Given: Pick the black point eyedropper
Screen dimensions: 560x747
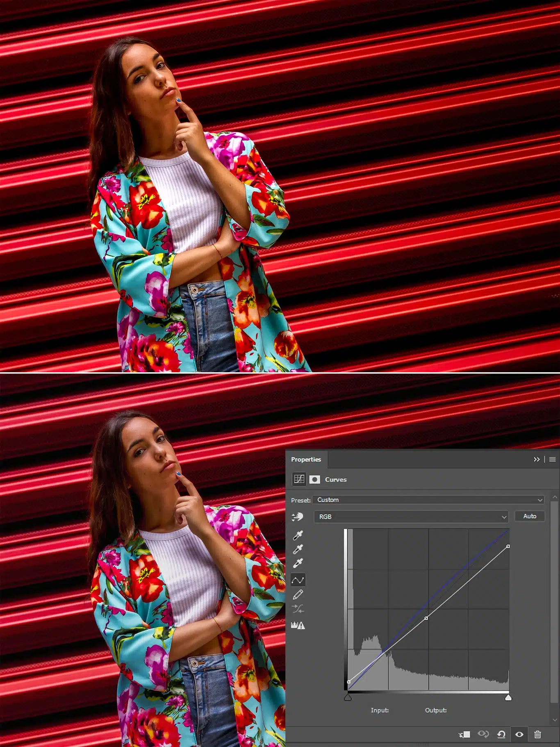Looking at the screenshot, I should (298, 535).
